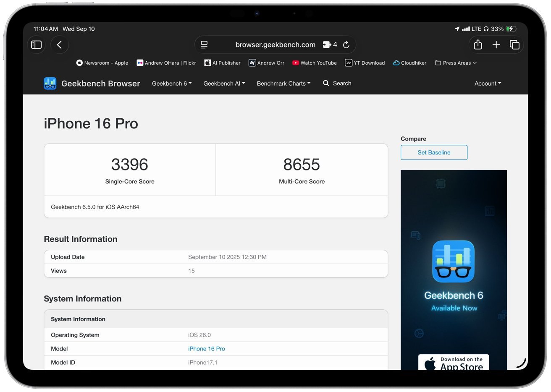Open the Andrew Orr bookmark
Viewport: 551px width, 392px height.
point(266,63)
